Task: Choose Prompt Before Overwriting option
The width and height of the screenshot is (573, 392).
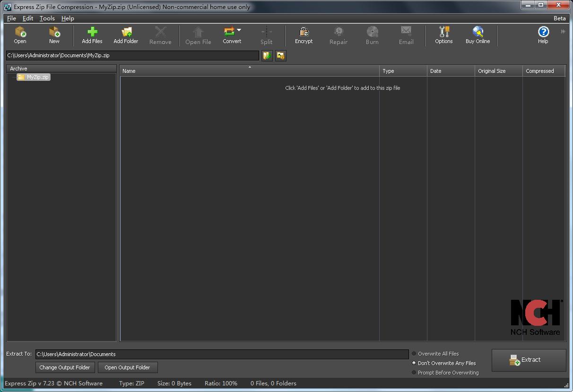Action: 414,373
